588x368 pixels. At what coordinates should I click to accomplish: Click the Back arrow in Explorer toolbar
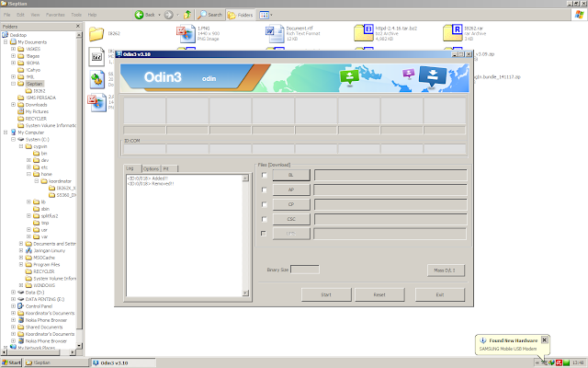pos(139,15)
